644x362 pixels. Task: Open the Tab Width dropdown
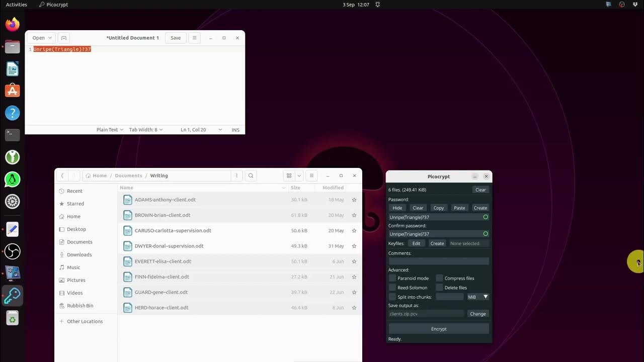click(x=146, y=130)
